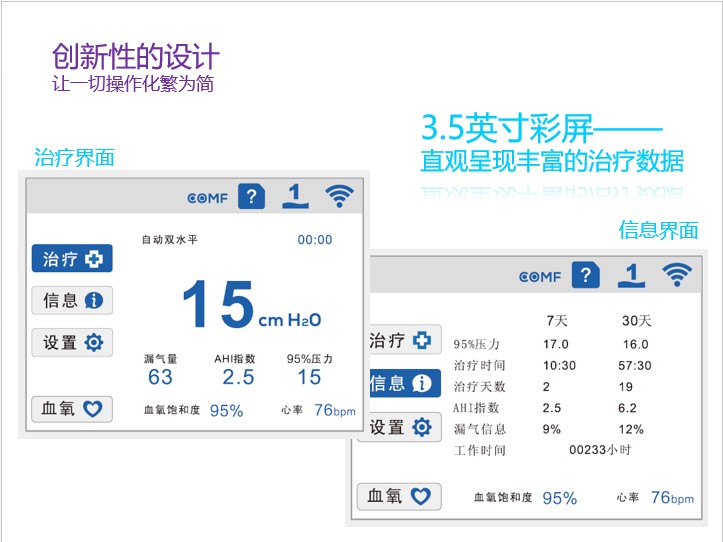Tap the humidifier level 1 icon on the therapy screen

pyautogui.click(x=295, y=196)
